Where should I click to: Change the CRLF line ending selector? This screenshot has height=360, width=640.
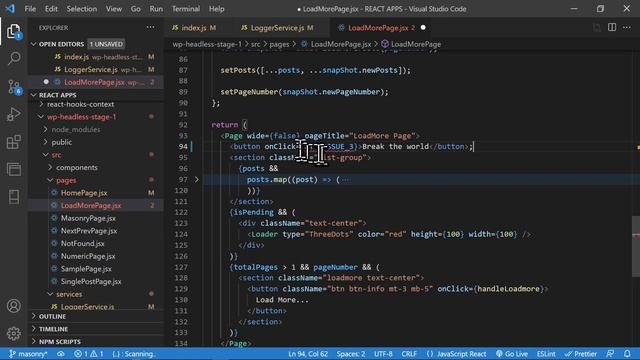tap(409, 354)
